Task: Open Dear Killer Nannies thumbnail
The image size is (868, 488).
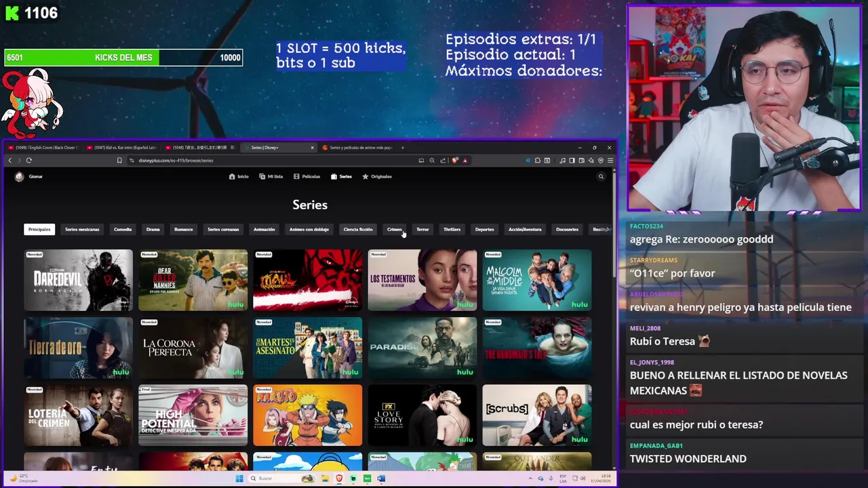Action: [x=193, y=280]
